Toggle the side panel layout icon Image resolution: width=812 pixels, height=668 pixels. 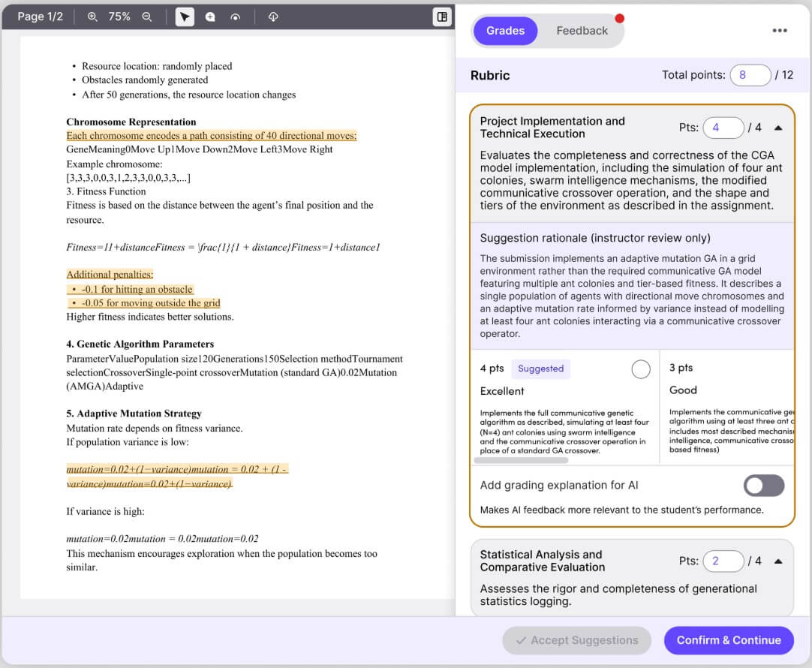(x=442, y=17)
